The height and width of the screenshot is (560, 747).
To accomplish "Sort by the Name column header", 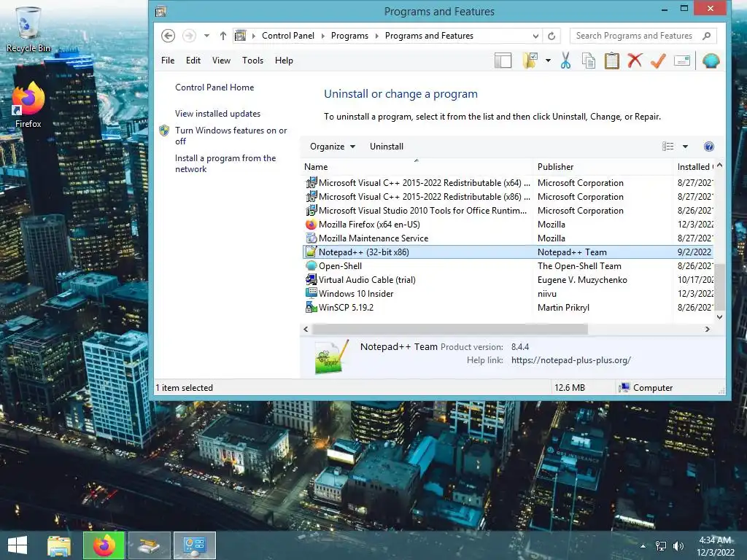I will [x=417, y=167].
